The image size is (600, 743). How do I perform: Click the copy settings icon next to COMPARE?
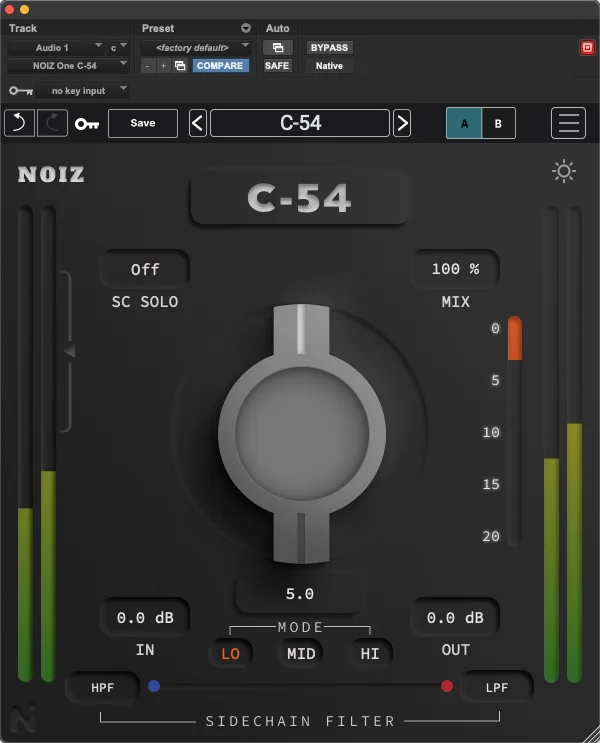180,65
